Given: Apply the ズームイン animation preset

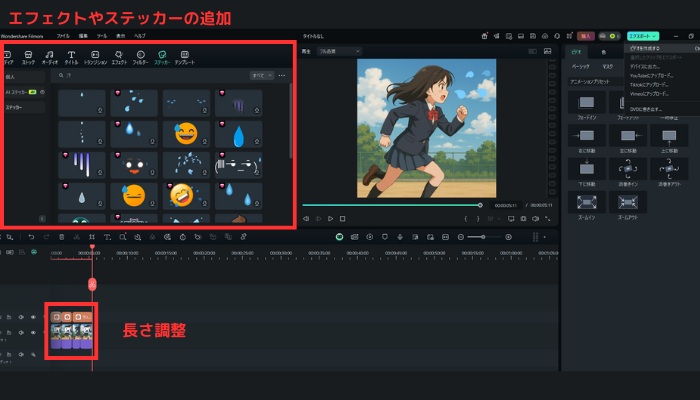Looking at the screenshot, I should 587,205.
